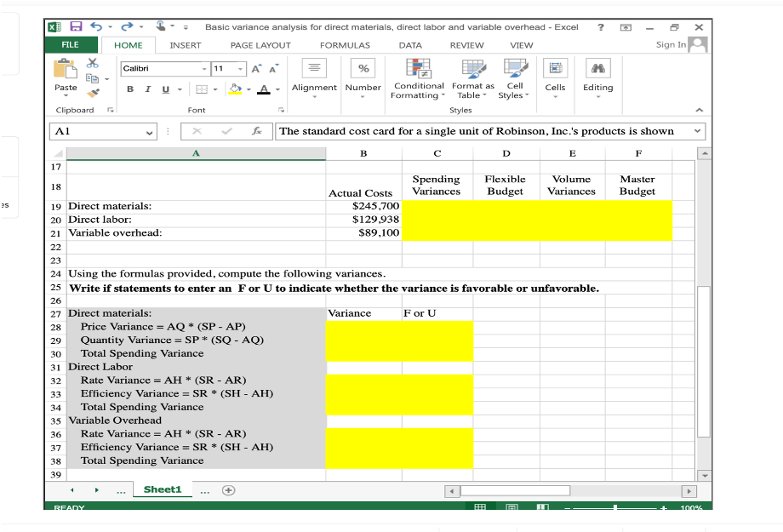The width and height of the screenshot is (783, 532).
Task: Click the Insert Function (fx) icon
Action: tap(259, 131)
